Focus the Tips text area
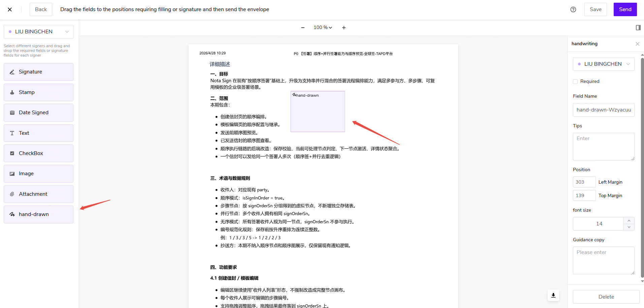Viewport: 644px width, 308px height. click(x=604, y=147)
